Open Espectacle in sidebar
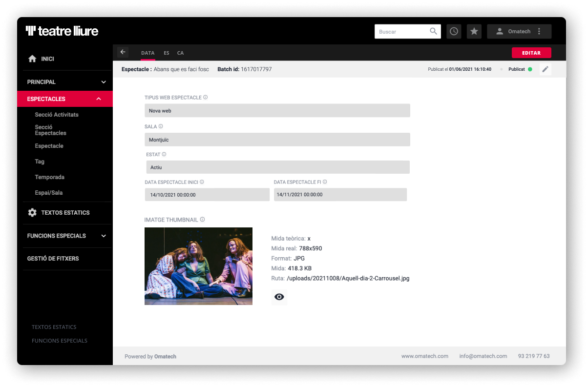This screenshot has height=387, width=588. click(49, 146)
